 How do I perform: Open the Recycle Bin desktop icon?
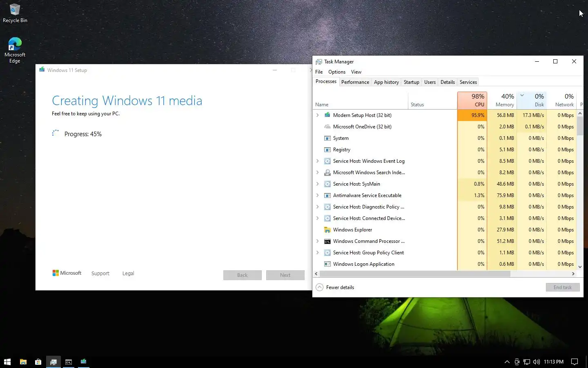pos(15,13)
